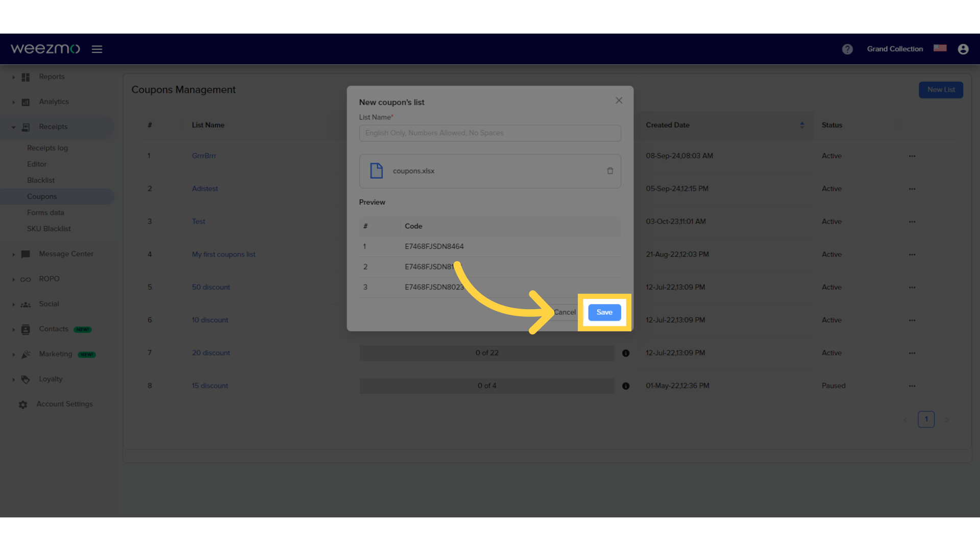
Task: Click the 0 of 4 usage progress bar
Action: click(487, 386)
